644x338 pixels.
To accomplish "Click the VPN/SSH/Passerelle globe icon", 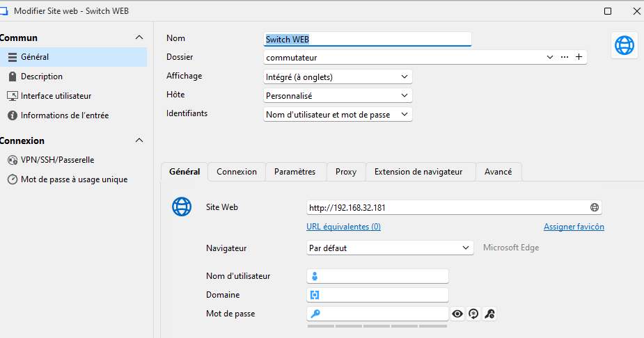I will click(13, 160).
